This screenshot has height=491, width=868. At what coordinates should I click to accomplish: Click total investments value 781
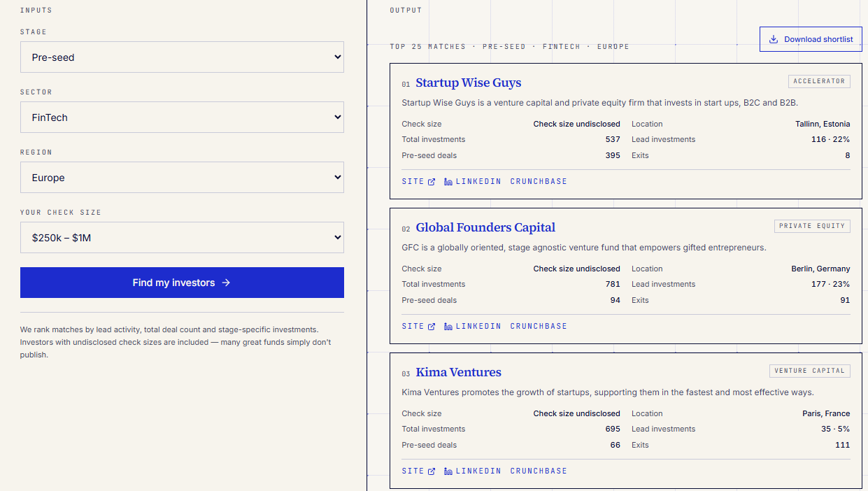tap(613, 284)
